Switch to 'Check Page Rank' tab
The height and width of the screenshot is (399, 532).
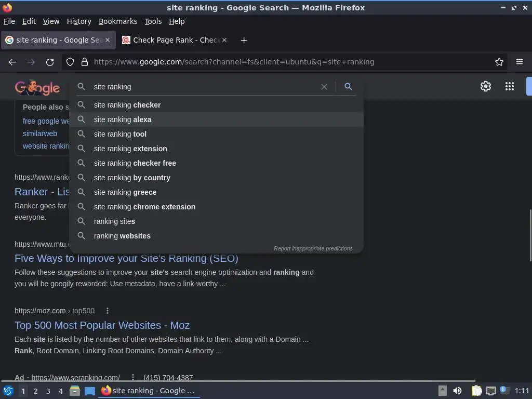(175, 40)
